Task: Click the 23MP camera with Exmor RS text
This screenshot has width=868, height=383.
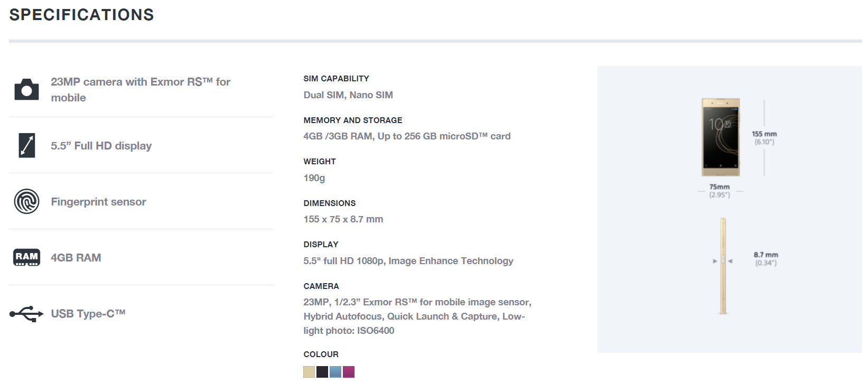Action: click(141, 89)
